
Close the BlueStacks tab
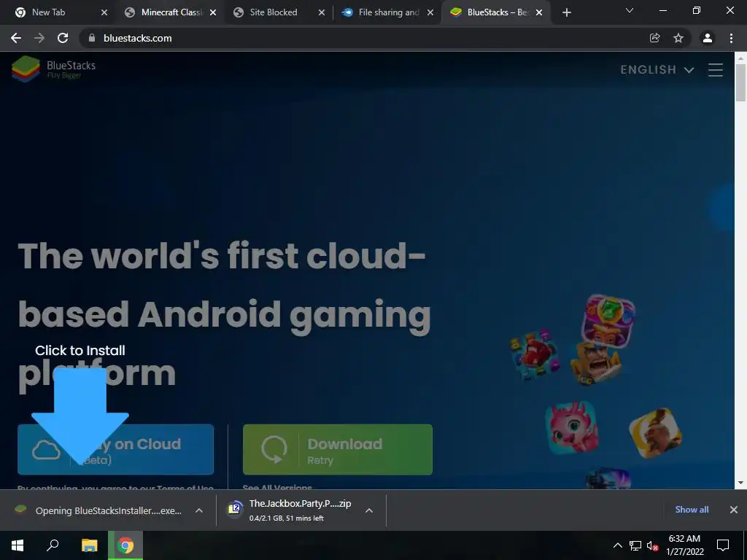539,12
